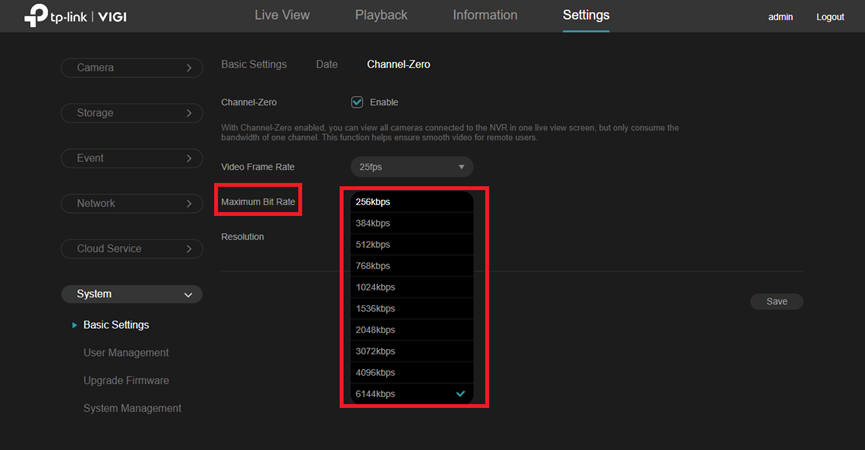The width and height of the screenshot is (865, 450).
Task: Choose 4096kbps bit rate option
Action: pos(412,373)
